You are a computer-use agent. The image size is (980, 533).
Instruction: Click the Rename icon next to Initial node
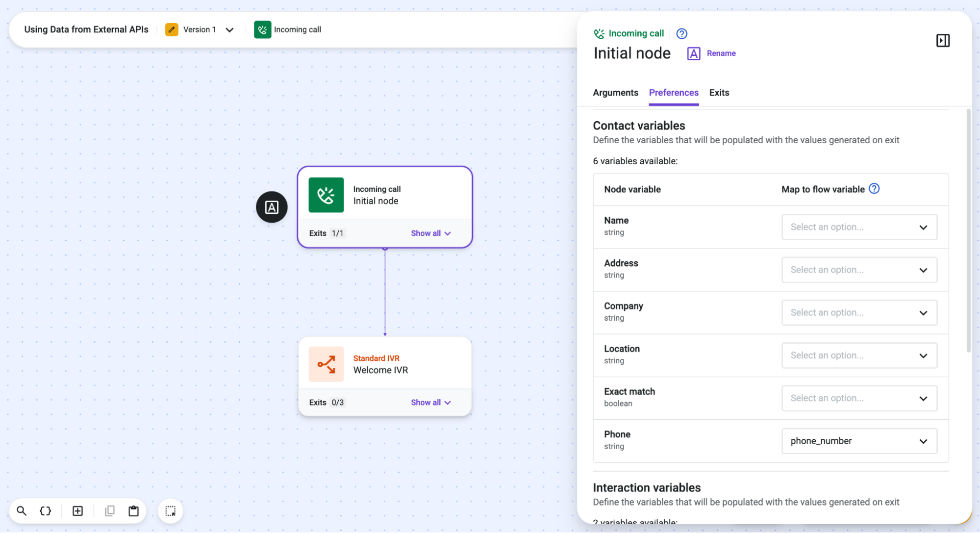(694, 53)
